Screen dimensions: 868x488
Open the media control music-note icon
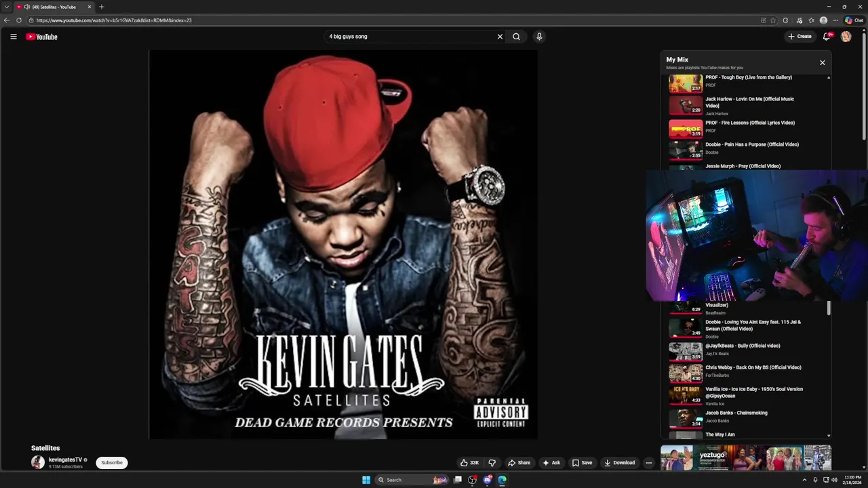click(x=800, y=20)
